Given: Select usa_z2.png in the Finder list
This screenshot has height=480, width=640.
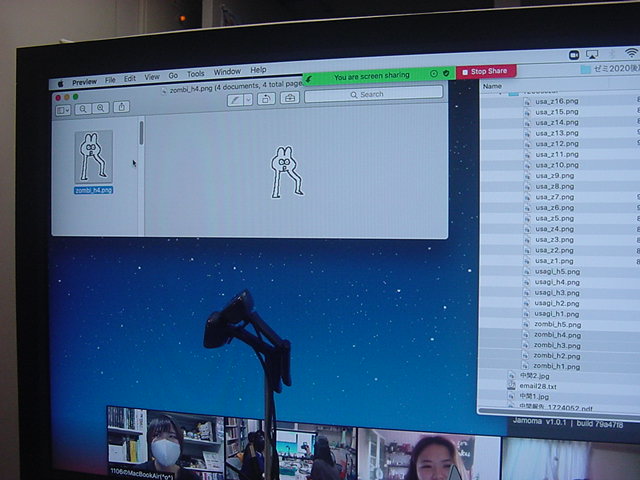Looking at the screenshot, I should pyautogui.click(x=555, y=250).
